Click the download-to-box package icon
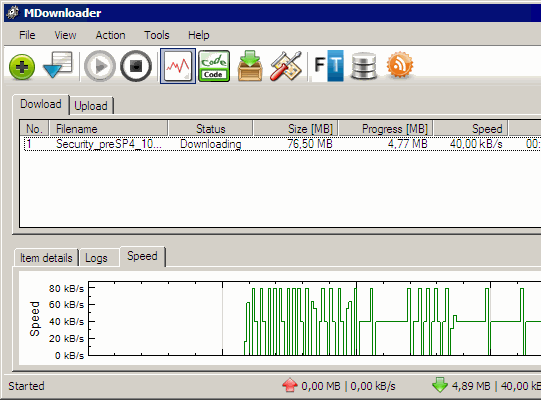The width and height of the screenshot is (541, 400). pos(250,66)
